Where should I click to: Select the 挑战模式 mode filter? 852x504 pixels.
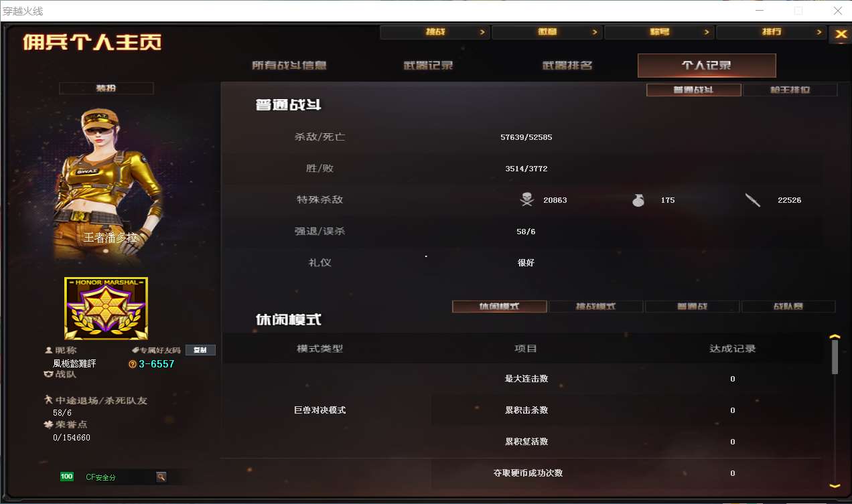click(596, 307)
